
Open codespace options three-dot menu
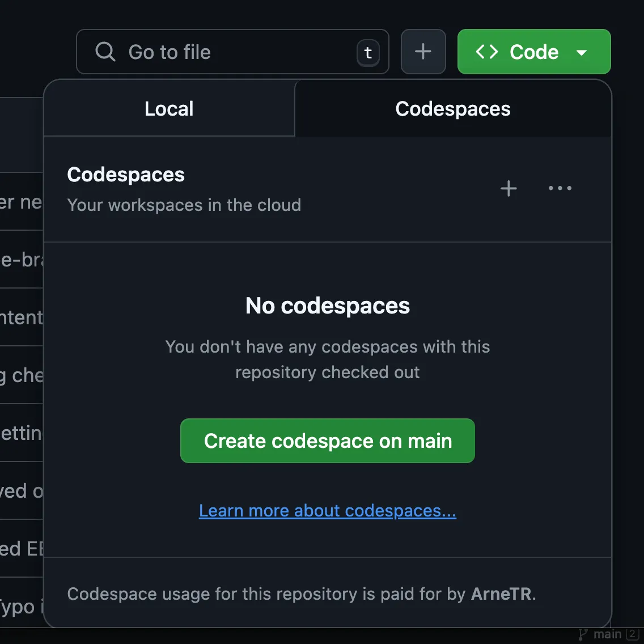pos(560,189)
